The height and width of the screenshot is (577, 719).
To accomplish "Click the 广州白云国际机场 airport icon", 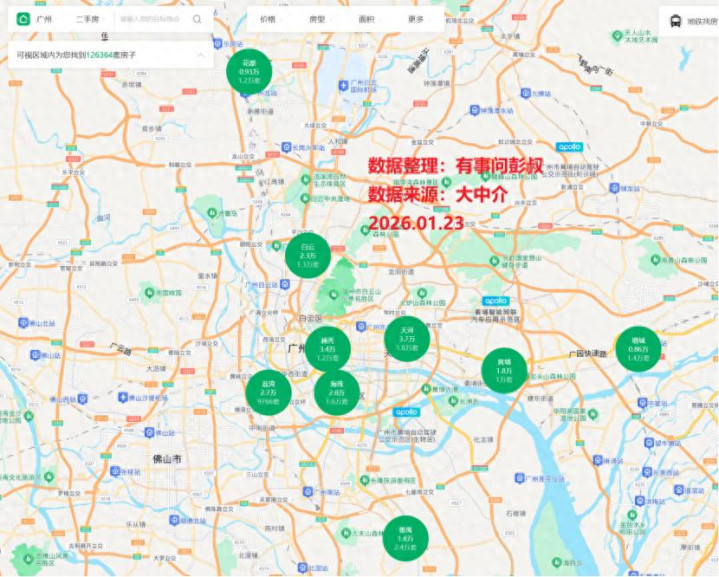I will (343, 85).
